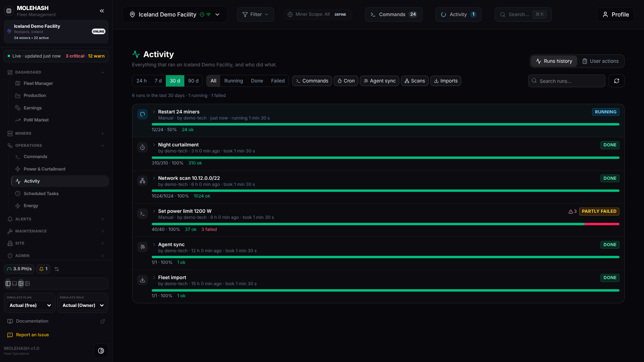Click the external link icon beside Documentation

[103, 321]
